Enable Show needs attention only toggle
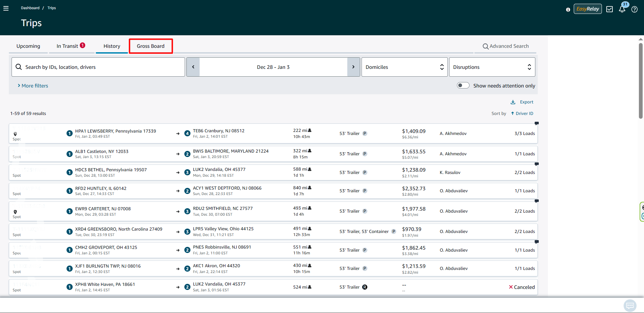644x313 pixels. [x=463, y=85]
